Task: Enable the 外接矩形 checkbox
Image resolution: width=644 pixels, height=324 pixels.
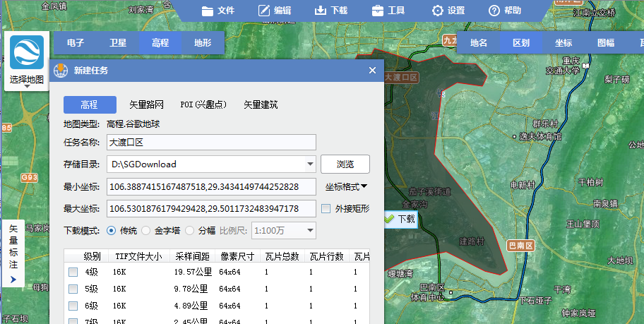Action: point(326,209)
